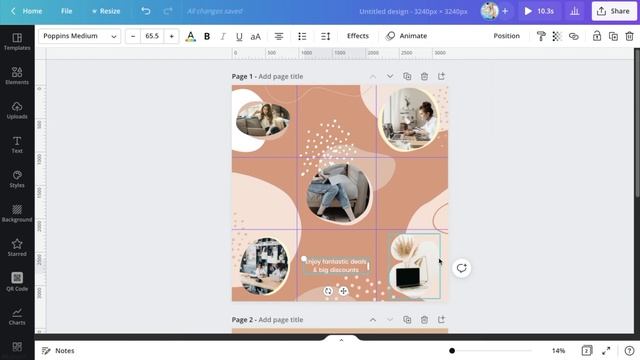Viewport: 640px width, 360px height.
Task: Click the Undo arrow
Action: point(146,11)
